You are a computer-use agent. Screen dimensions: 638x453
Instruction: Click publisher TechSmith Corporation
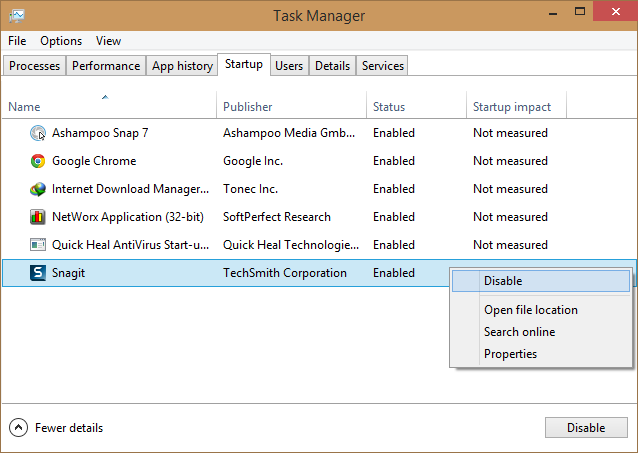tap(285, 273)
